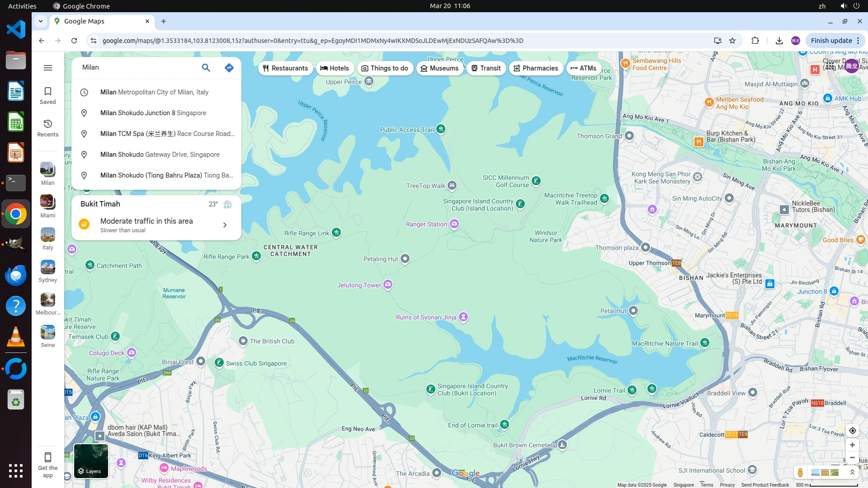Click the search magnifier icon
Viewport: 868px width, 488px height.
pos(206,68)
